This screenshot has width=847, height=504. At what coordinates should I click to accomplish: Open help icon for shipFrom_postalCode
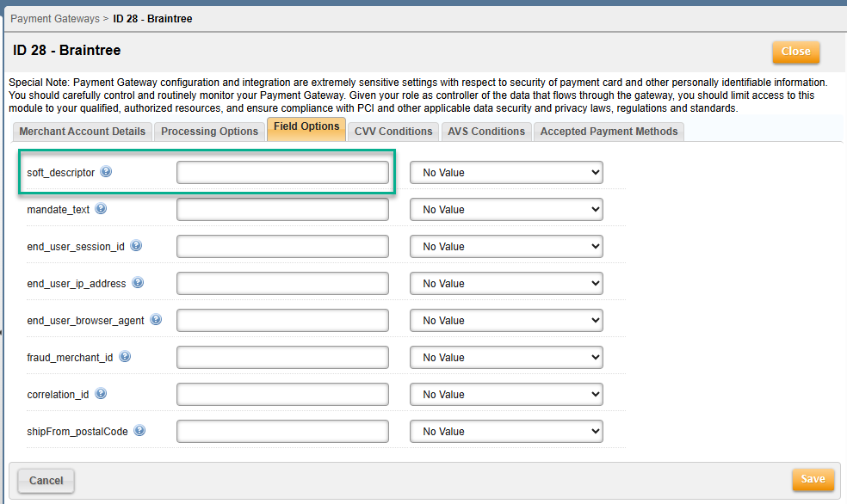pyautogui.click(x=139, y=431)
